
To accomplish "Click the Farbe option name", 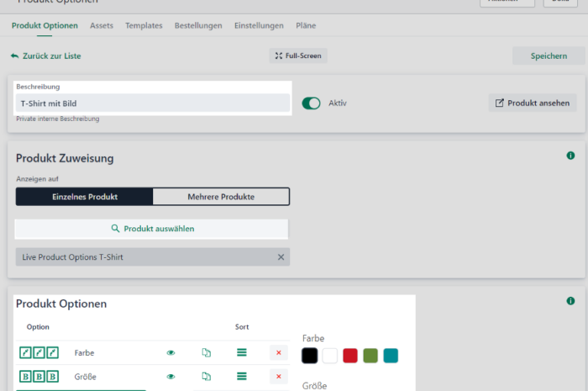I will [84, 352].
